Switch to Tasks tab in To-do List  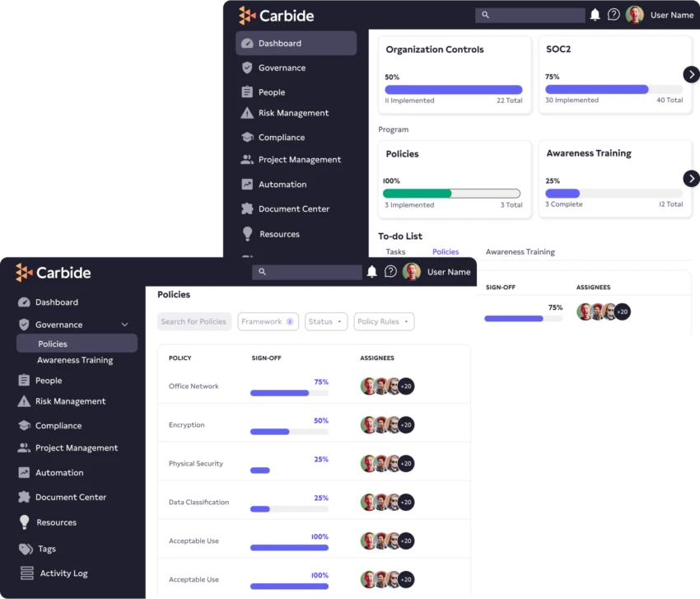pos(395,252)
